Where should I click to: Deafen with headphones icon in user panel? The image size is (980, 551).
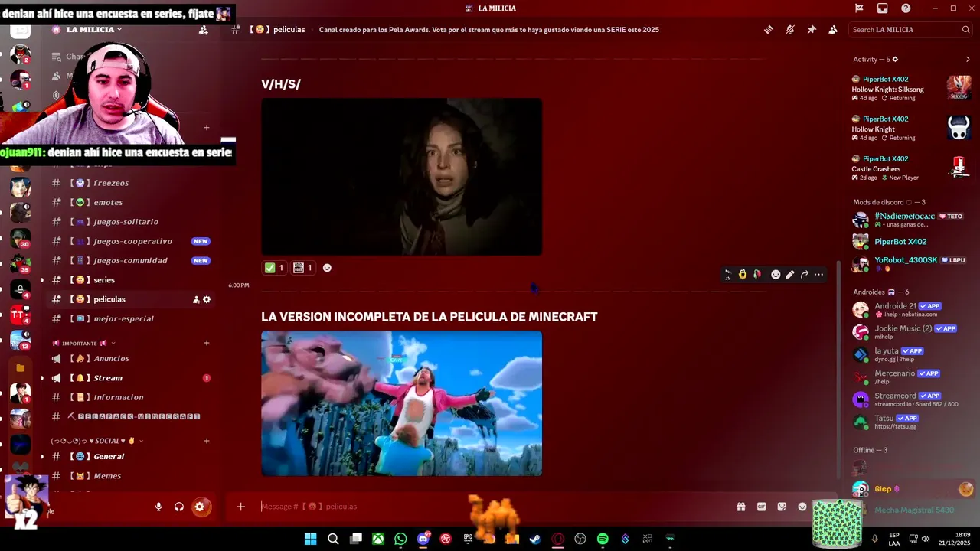pos(178,507)
